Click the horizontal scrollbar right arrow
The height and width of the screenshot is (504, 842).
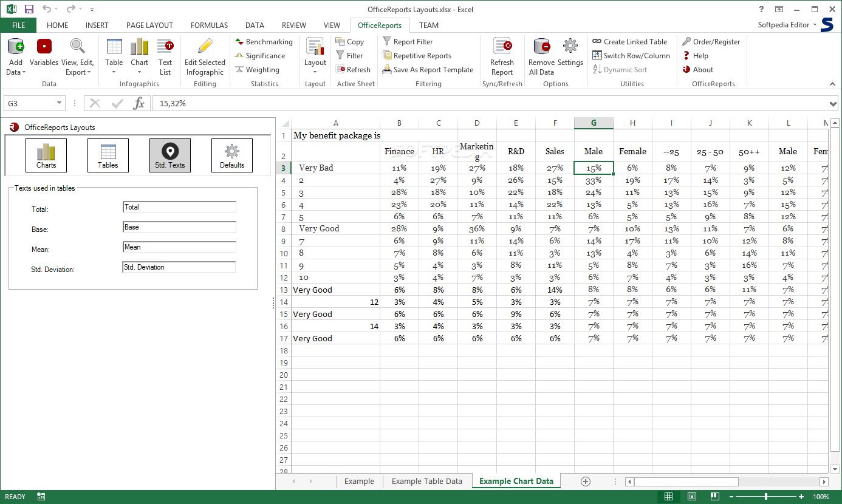pyautogui.click(x=824, y=482)
